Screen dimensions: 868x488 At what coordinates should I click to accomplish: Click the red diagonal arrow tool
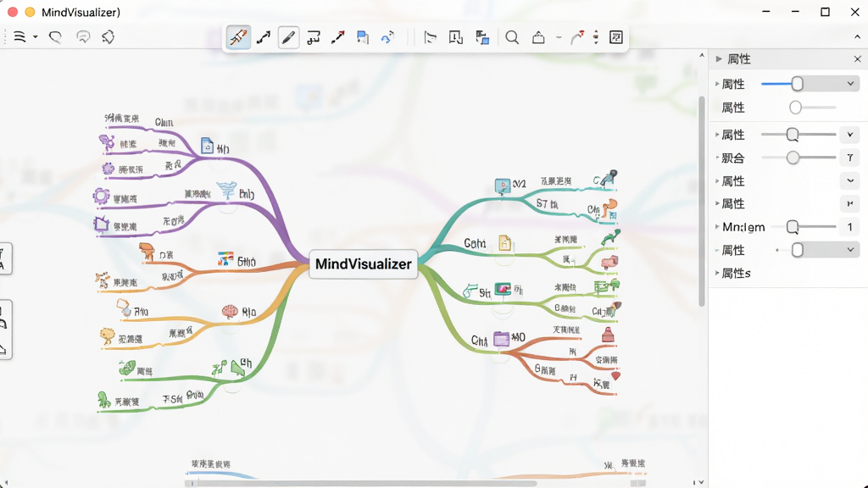pyautogui.click(x=337, y=37)
